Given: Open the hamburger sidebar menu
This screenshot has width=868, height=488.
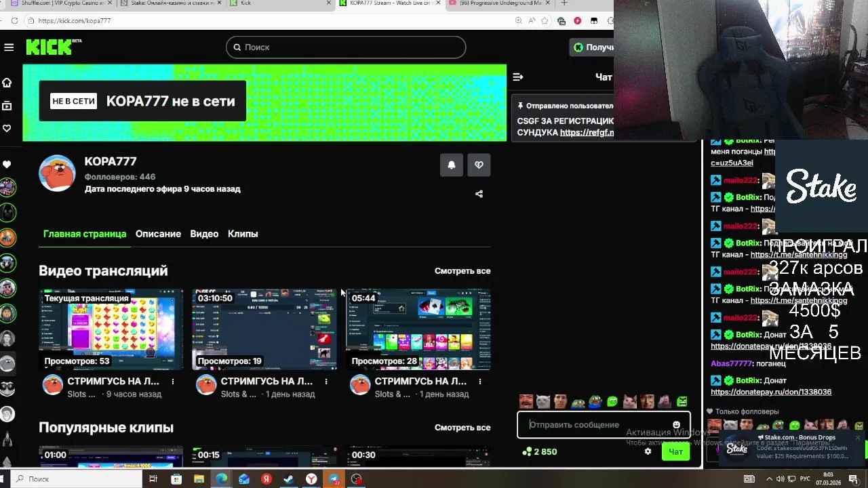Looking at the screenshot, I should coord(9,47).
